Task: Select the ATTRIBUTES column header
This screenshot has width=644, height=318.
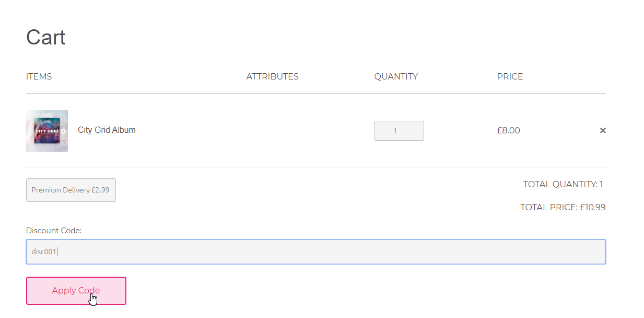Action: point(272,76)
